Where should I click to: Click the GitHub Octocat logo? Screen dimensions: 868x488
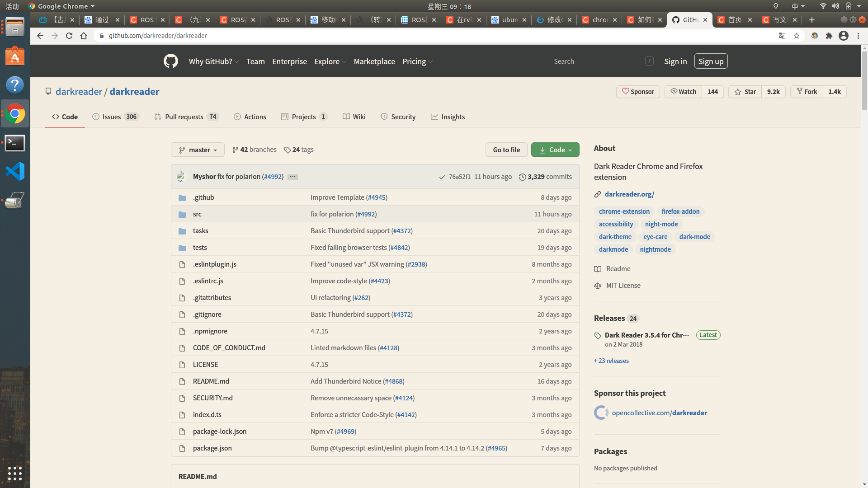[x=170, y=61]
